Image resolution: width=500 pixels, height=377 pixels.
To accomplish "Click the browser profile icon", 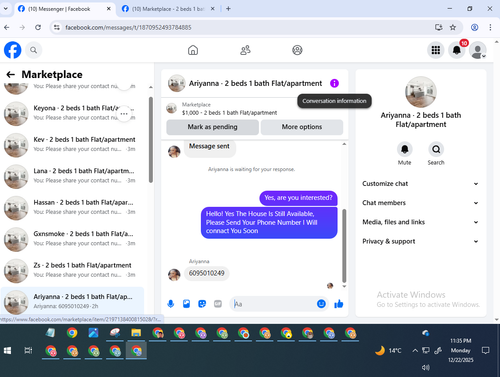I will (474, 27).
